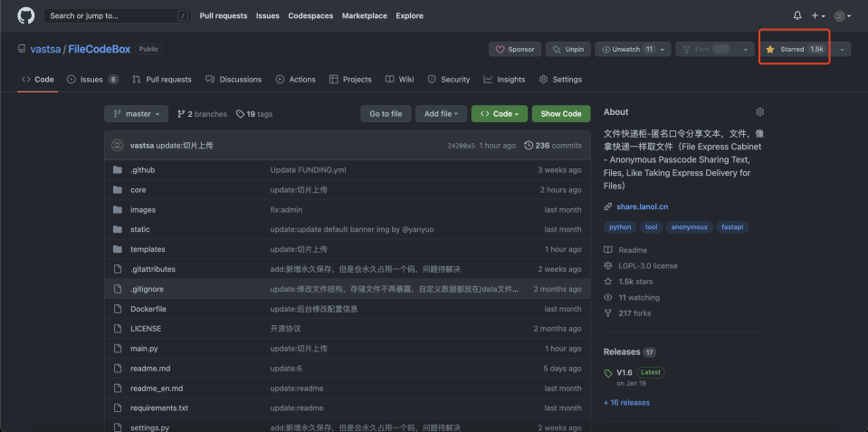Image resolution: width=868 pixels, height=432 pixels.
Task: Open Issues in top navigation
Action: point(267,15)
